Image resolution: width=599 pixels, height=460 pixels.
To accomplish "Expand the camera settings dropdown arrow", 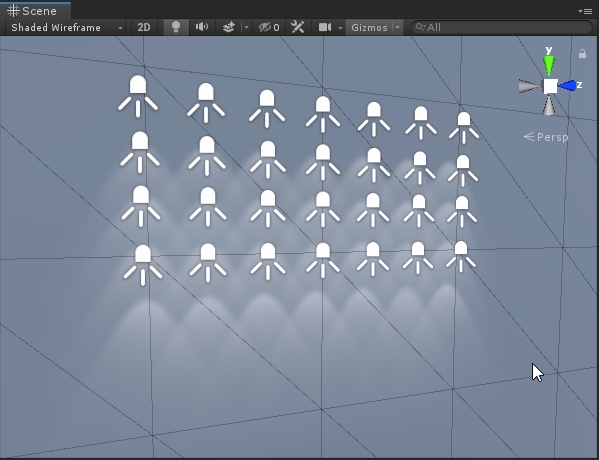I will (x=340, y=28).
